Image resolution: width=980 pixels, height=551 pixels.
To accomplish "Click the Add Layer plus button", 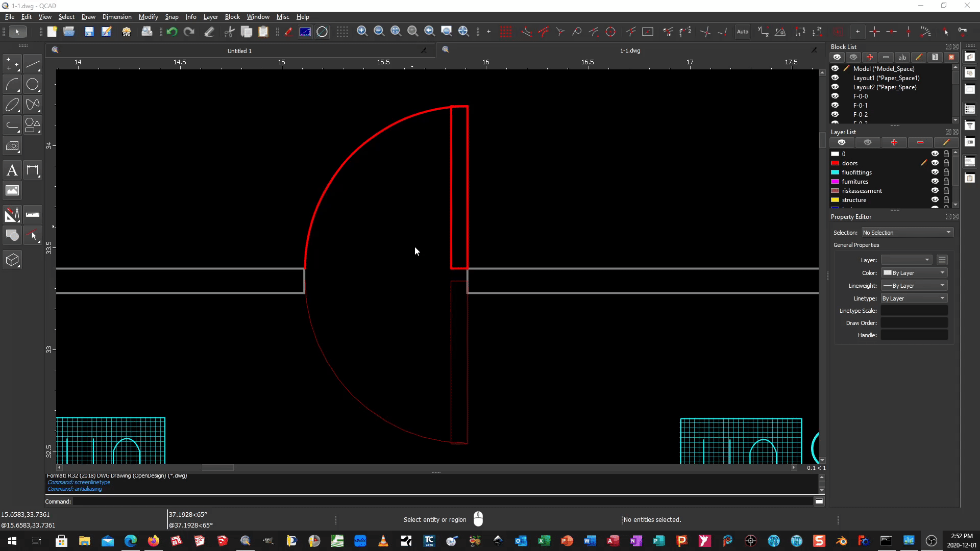I will [894, 142].
